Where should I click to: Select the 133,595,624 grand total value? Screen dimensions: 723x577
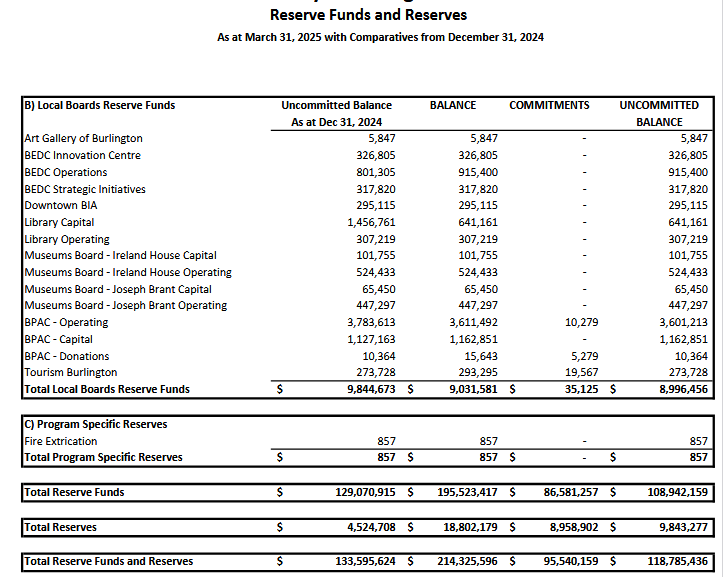[x=365, y=561]
